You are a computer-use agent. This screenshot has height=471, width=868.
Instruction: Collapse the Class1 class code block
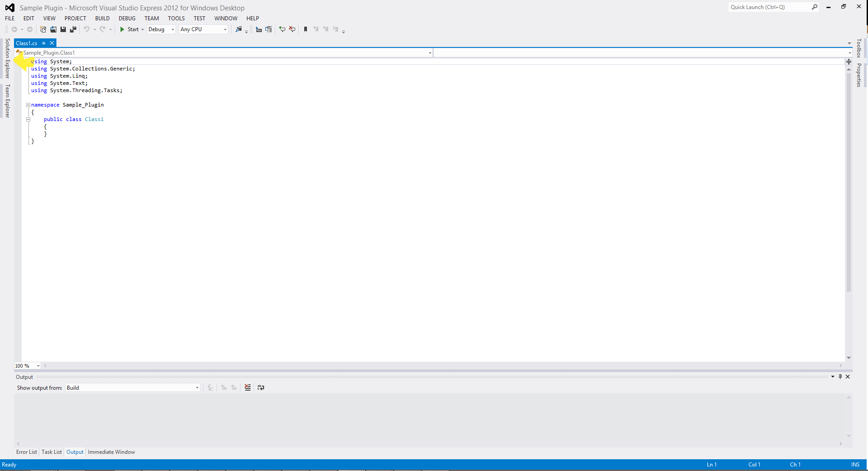coord(28,120)
